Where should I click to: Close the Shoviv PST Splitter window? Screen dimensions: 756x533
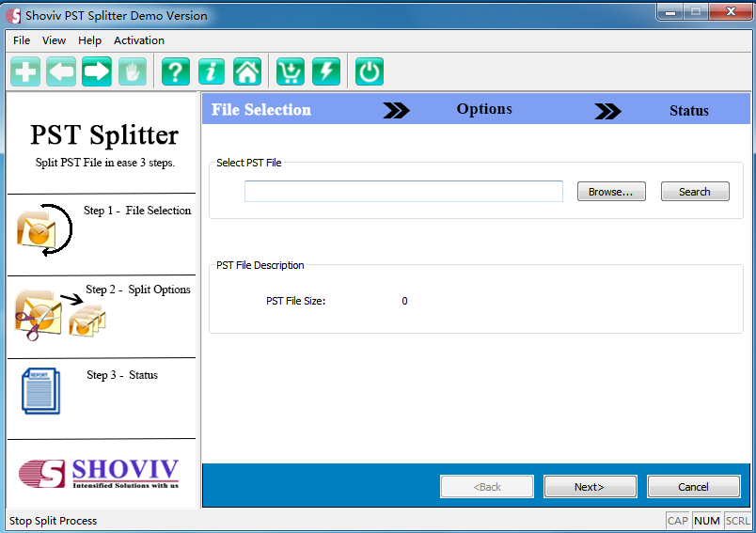(731, 12)
